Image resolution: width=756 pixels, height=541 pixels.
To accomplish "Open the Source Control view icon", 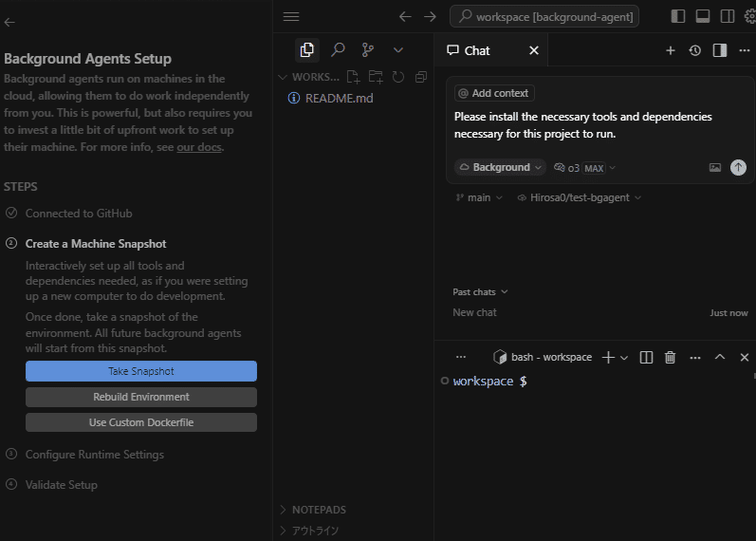I will [x=368, y=49].
